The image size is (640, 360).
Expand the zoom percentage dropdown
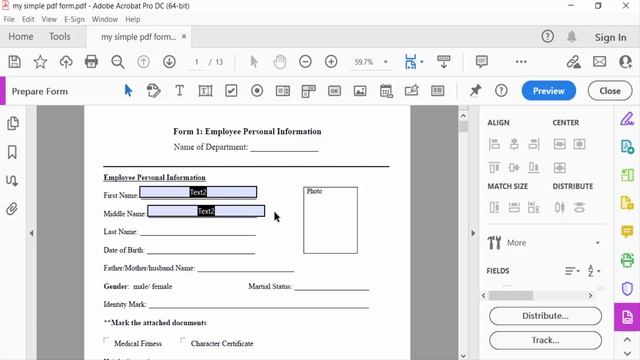[385, 62]
